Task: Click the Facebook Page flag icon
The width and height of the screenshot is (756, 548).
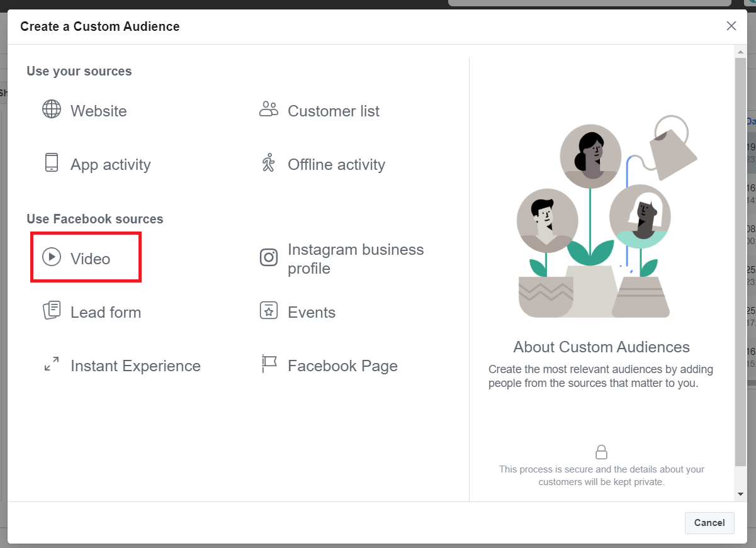Action: pos(269,364)
